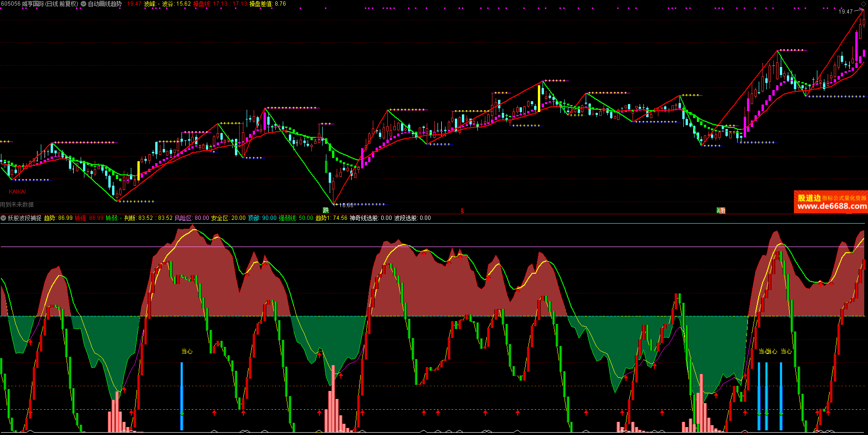The height and width of the screenshot is (435, 868).
Task: Click the 10.66 low price label
Action: [346, 205]
